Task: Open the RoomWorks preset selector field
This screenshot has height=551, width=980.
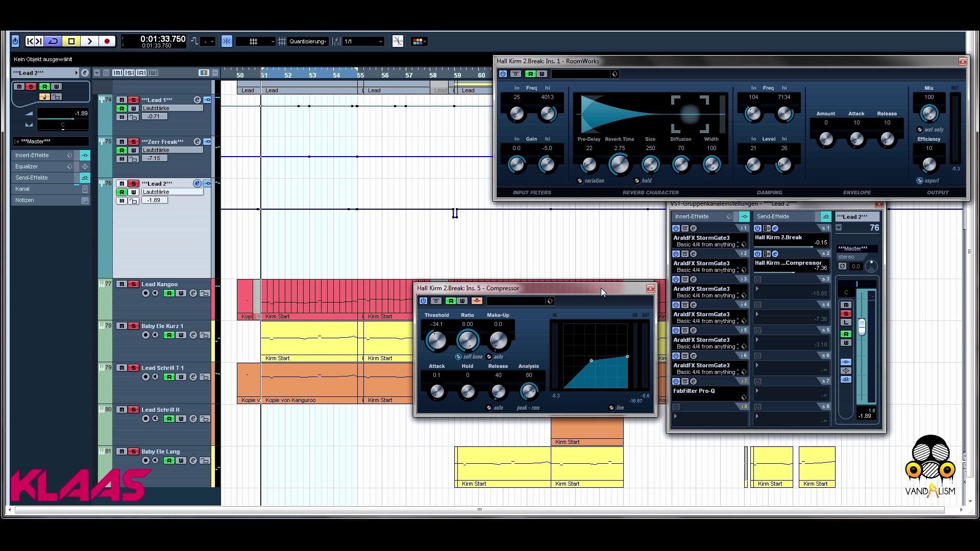Action: coord(585,74)
